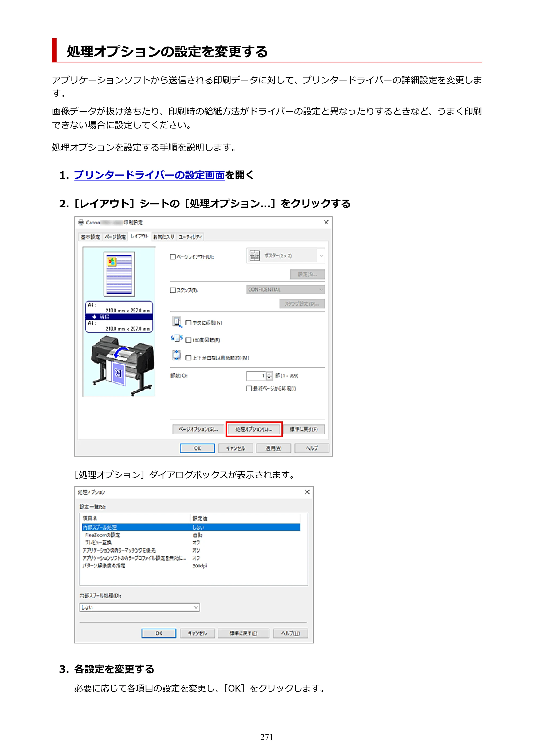Screen dimensions: 534x756
Task: Click OK in the print settings dialog
Action: [197, 448]
